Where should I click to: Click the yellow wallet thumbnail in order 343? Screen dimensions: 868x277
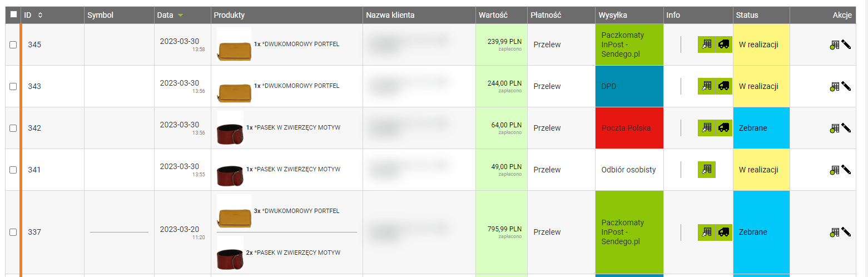234,86
